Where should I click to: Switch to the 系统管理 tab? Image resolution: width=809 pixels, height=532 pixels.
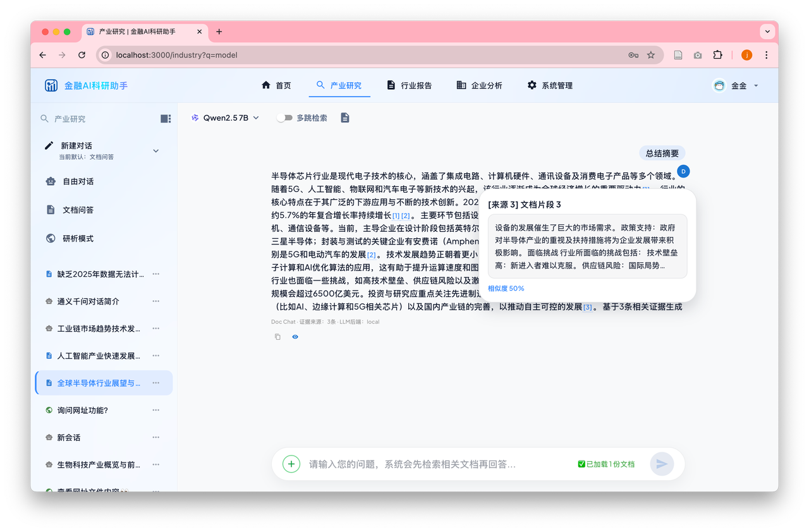pos(550,85)
